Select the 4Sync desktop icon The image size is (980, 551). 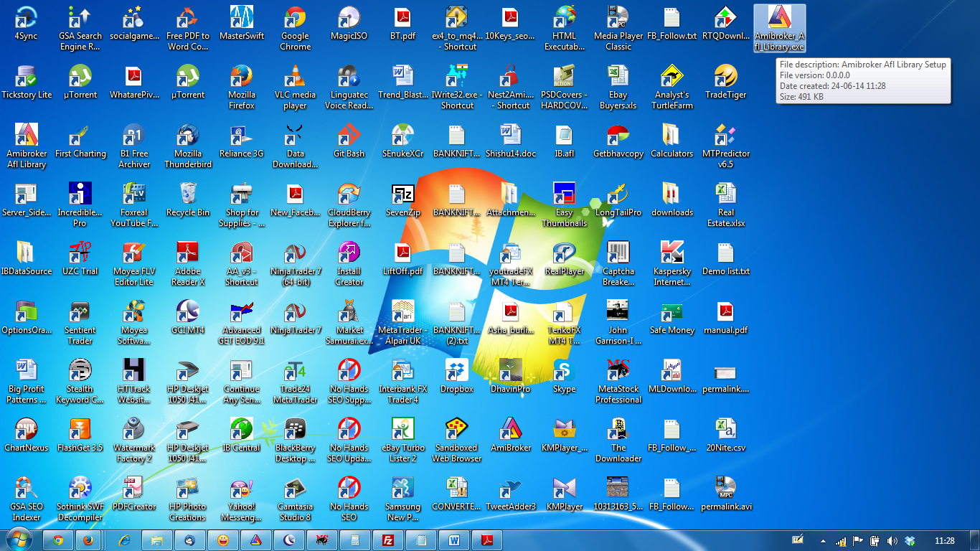coord(27,23)
